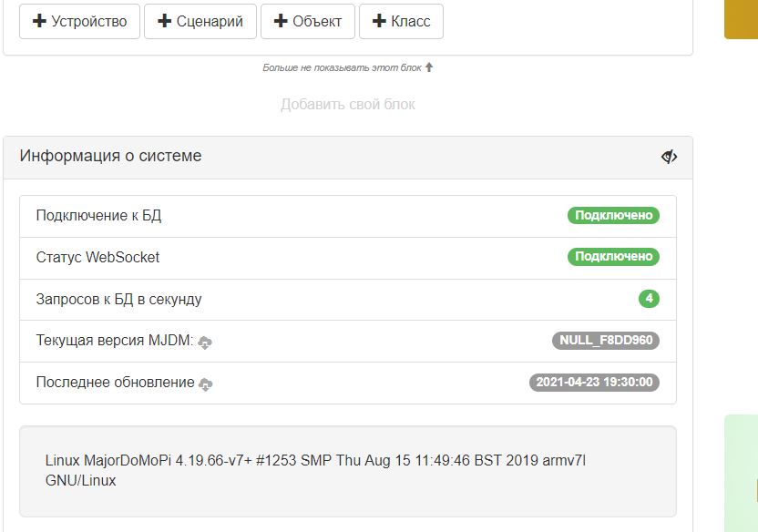The image size is (758, 532).
Task: Click the cloud icon next to Текущая версия MJDM
Action: (206, 342)
